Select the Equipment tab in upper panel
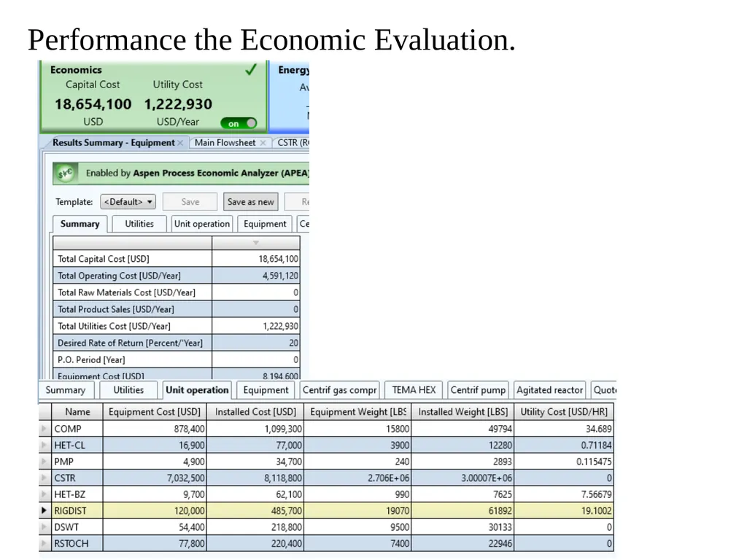747x560 pixels. point(265,224)
